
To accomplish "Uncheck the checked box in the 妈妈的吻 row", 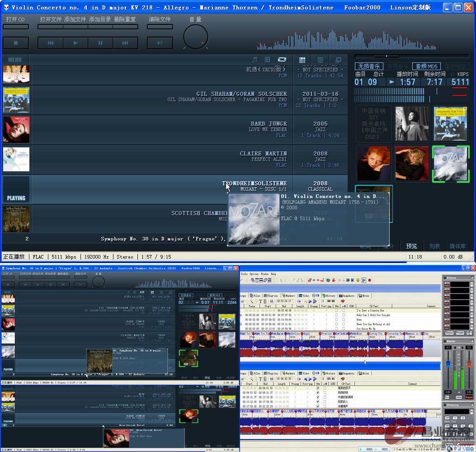I will coord(318,392).
